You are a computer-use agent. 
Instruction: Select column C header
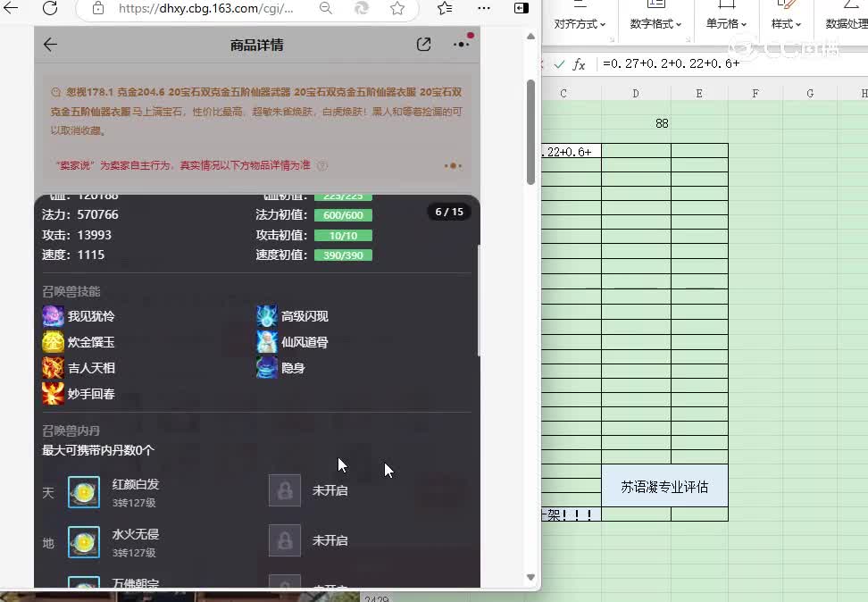coord(563,94)
